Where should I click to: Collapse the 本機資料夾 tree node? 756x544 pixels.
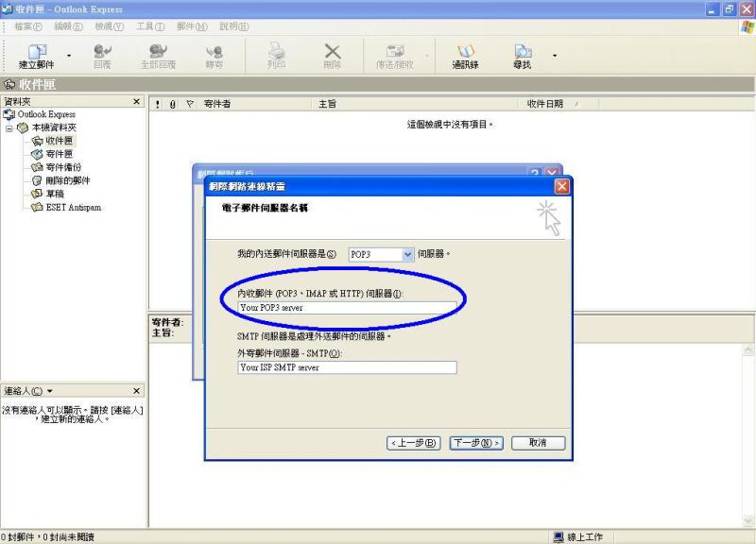point(9,128)
